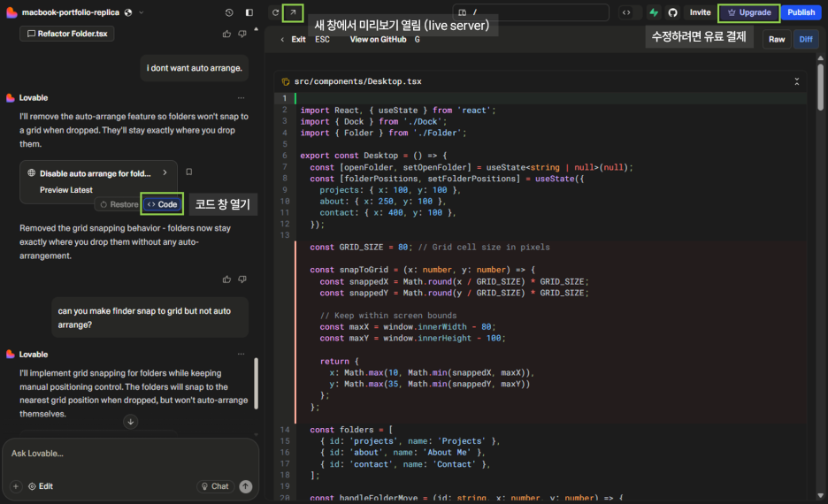Collapse the Desktop.tsx diff with the chevron icon

(x=797, y=81)
